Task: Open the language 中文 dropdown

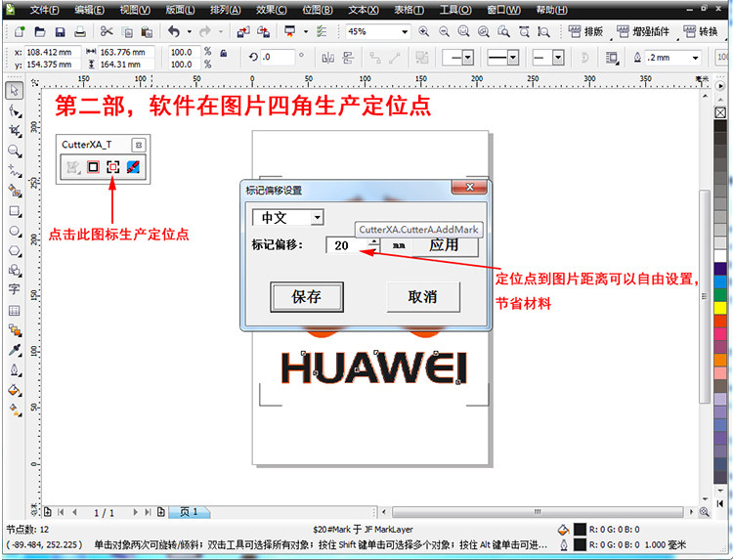Action: [x=318, y=217]
